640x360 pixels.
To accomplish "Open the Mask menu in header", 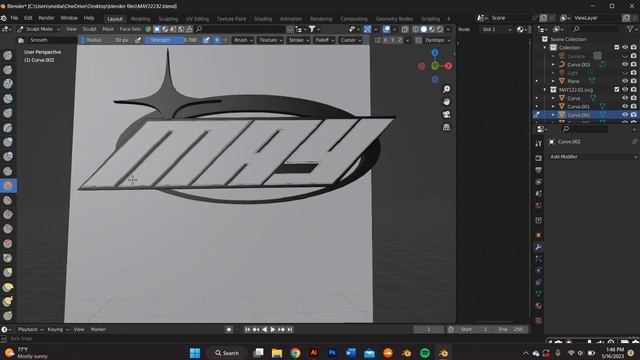I will (x=108, y=29).
